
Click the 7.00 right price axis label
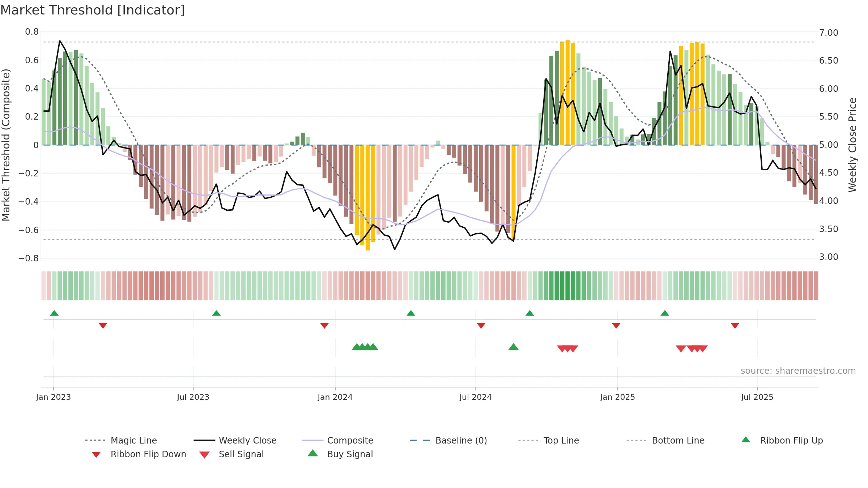pos(829,33)
